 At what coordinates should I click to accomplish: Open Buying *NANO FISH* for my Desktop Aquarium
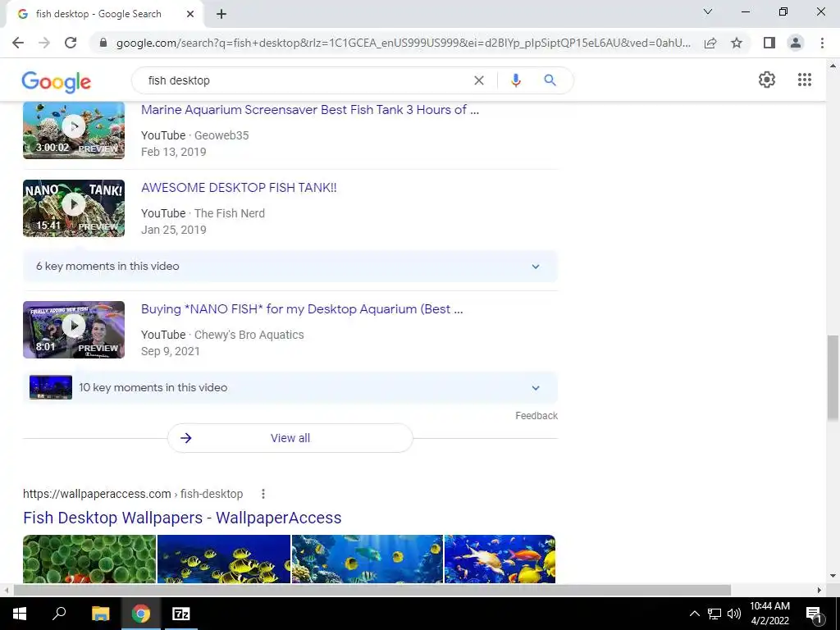pyautogui.click(x=302, y=309)
